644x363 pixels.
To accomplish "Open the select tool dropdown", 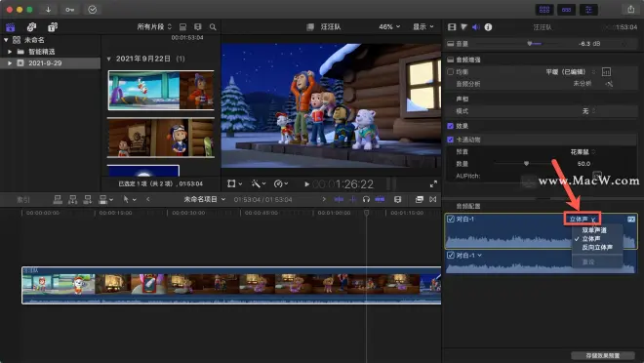I will click(130, 200).
